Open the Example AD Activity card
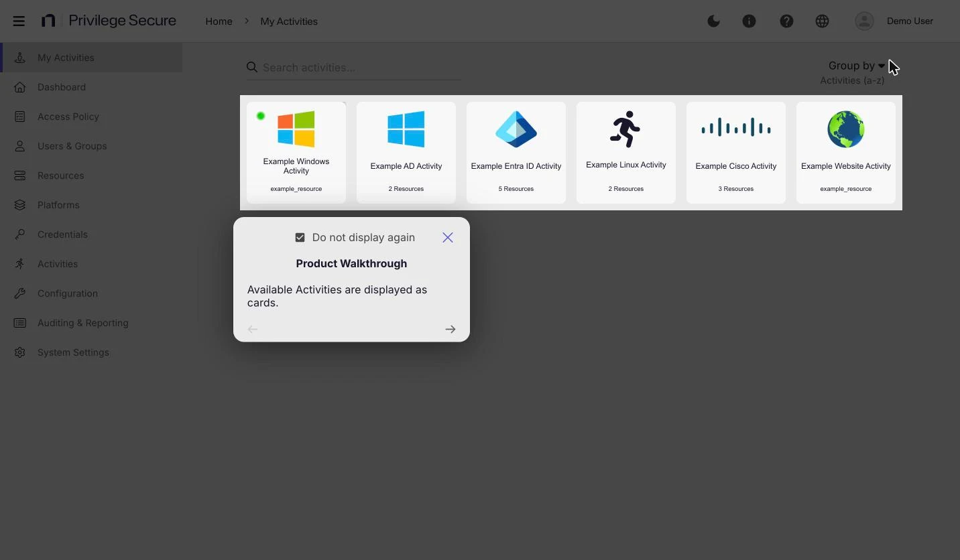 tap(406, 153)
